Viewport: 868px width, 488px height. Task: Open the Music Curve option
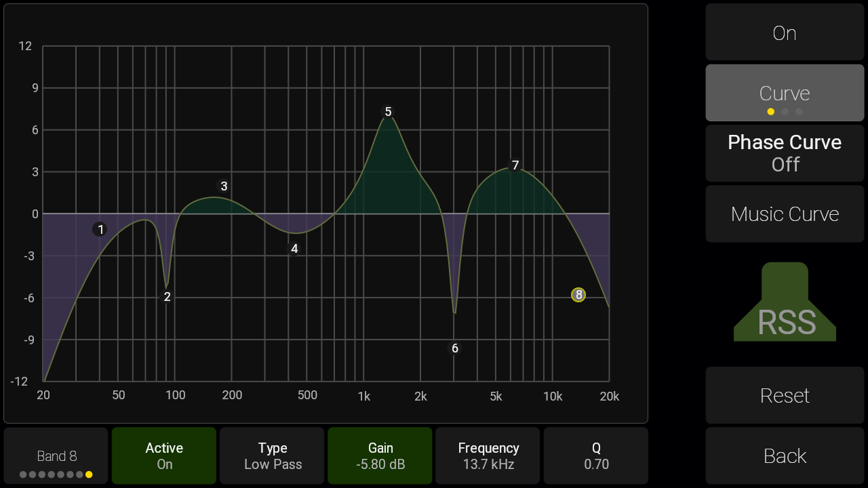(x=785, y=214)
